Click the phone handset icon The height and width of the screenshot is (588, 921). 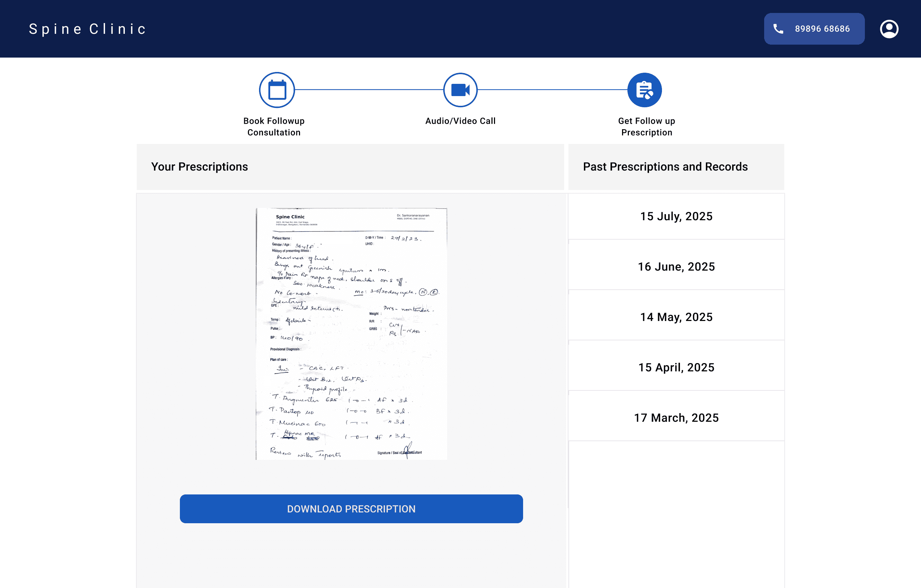coord(778,29)
